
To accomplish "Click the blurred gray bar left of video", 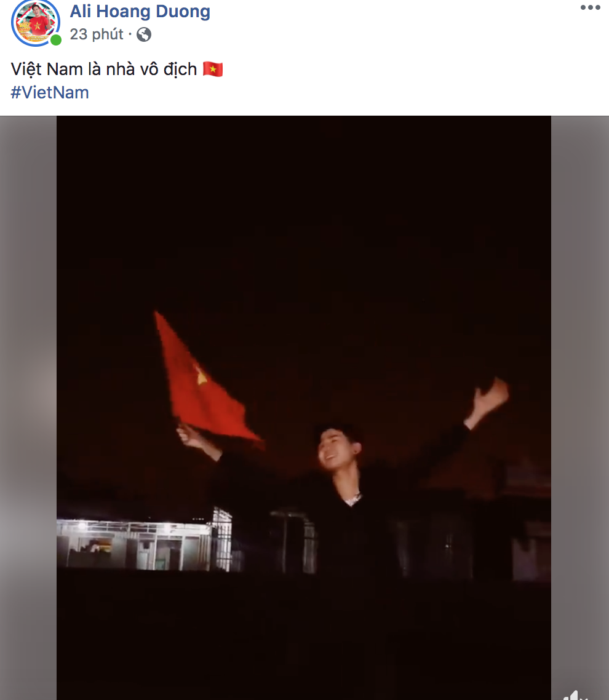I will 28,408.
